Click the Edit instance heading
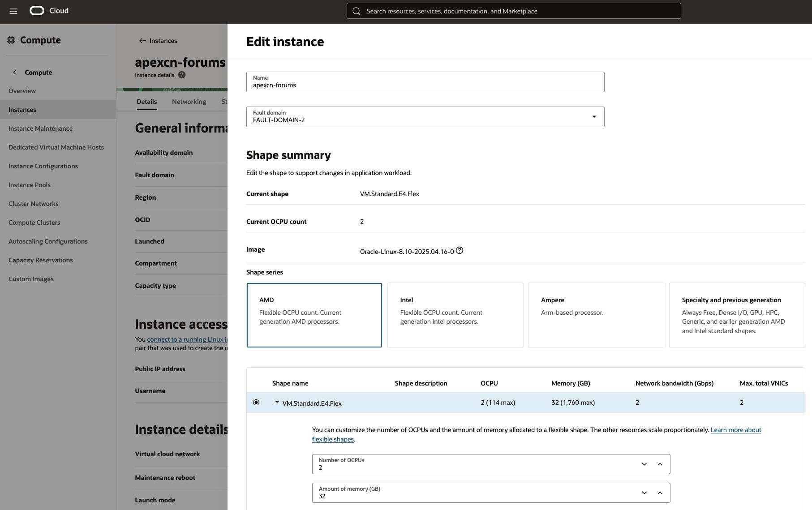Viewport: 812px width, 510px height. click(x=285, y=42)
